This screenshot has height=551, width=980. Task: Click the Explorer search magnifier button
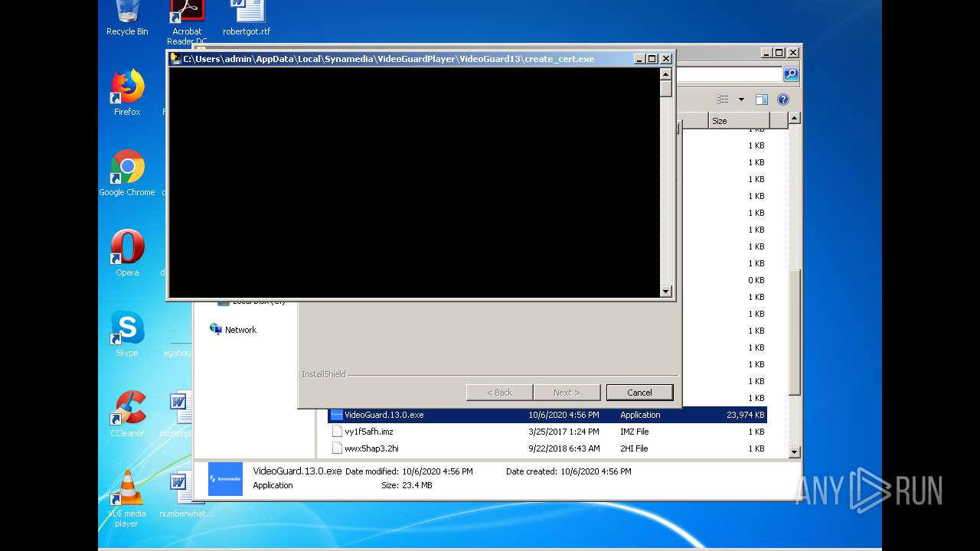[791, 74]
